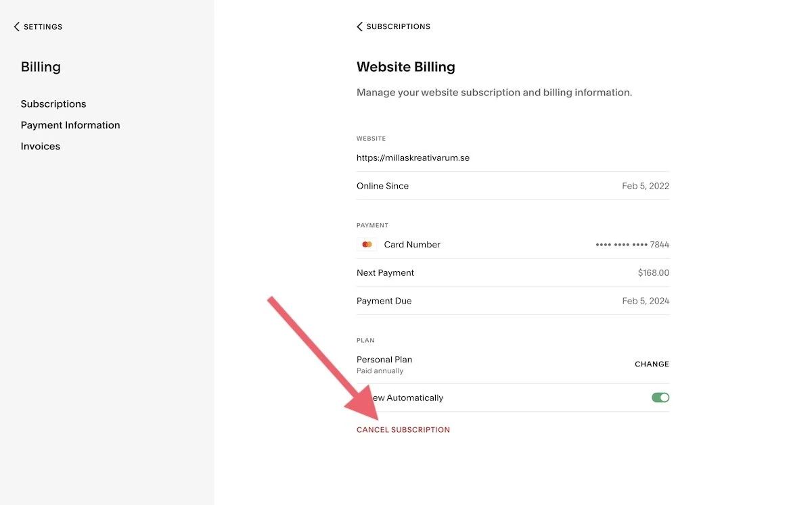Click the back arrow next to SUBSCRIPTIONS
812x505 pixels.
359,26
